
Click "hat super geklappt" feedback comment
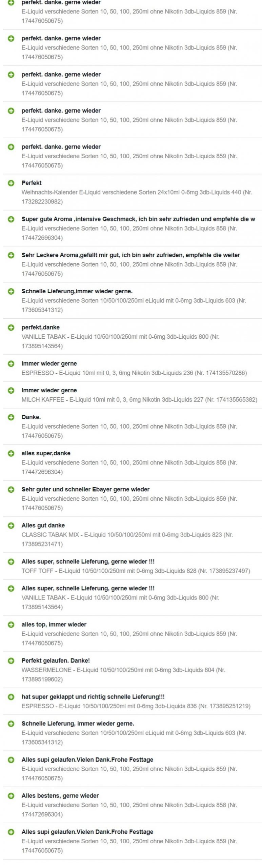tap(93, 697)
